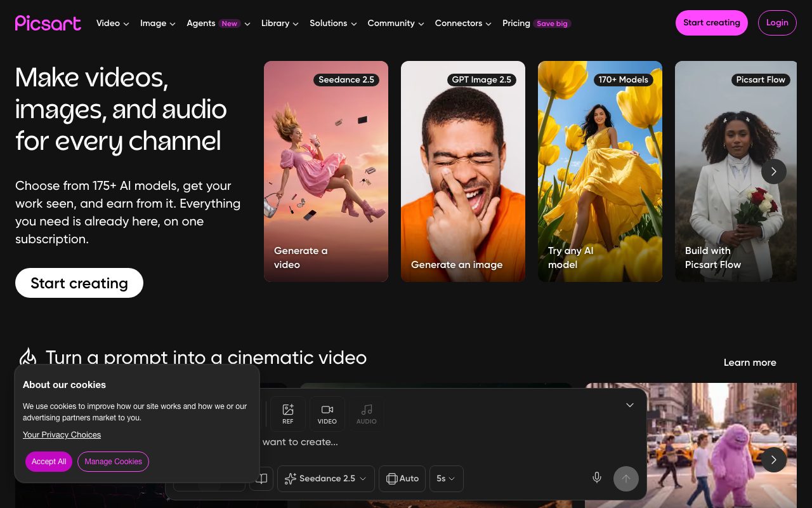Open Manage Cookies settings
This screenshot has width=812, height=508.
click(114, 462)
